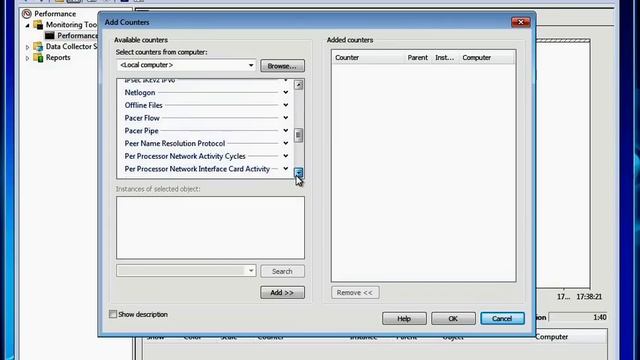Close the Add Counters dialog
The image size is (640, 360).
[521, 22]
